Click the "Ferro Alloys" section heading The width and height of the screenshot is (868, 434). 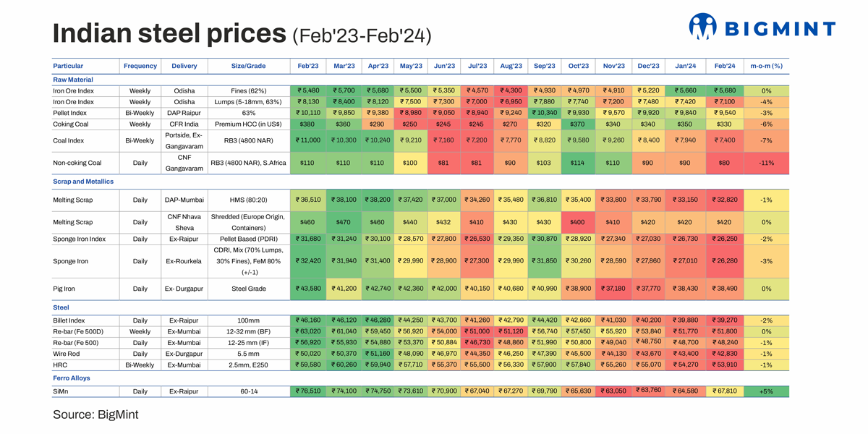click(72, 378)
